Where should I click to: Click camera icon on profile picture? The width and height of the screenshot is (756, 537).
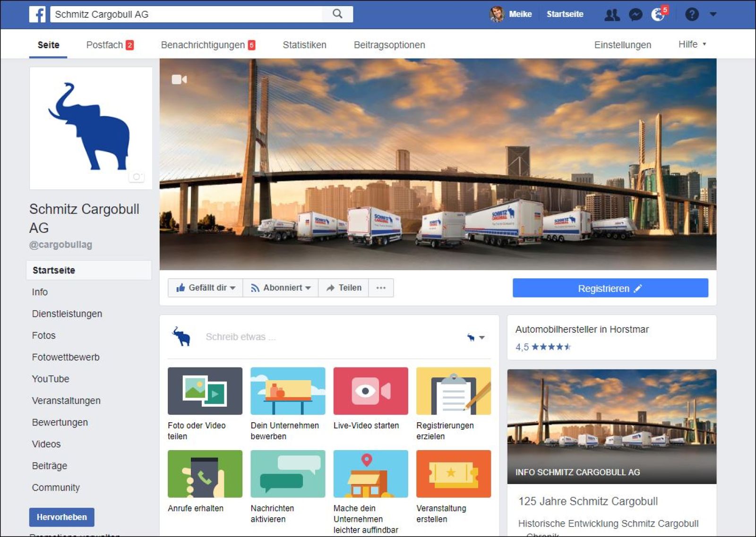(x=137, y=177)
